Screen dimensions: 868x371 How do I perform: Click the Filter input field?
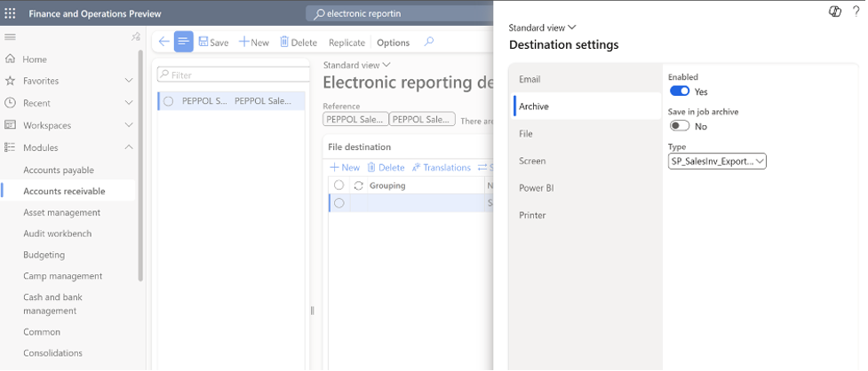[x=233, y=75]
